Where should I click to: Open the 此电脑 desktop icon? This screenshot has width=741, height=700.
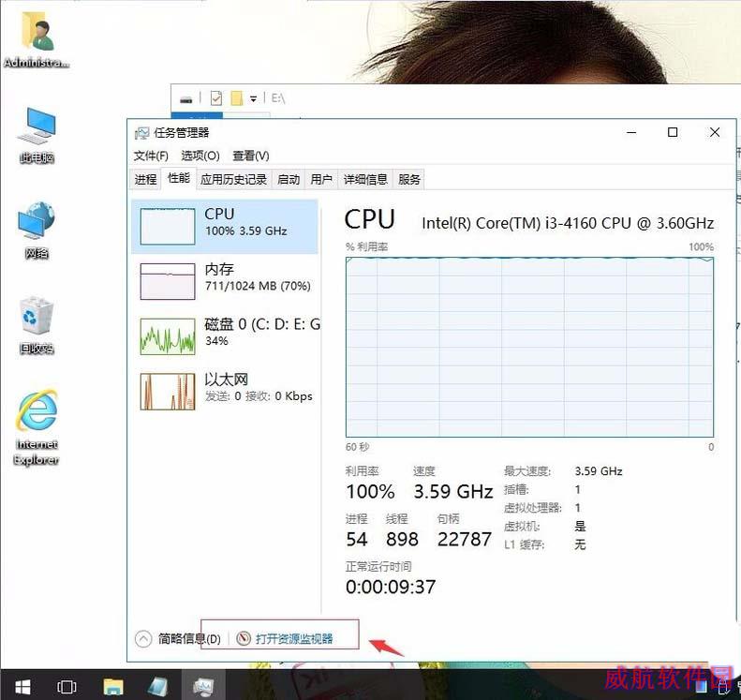point(37,135)
